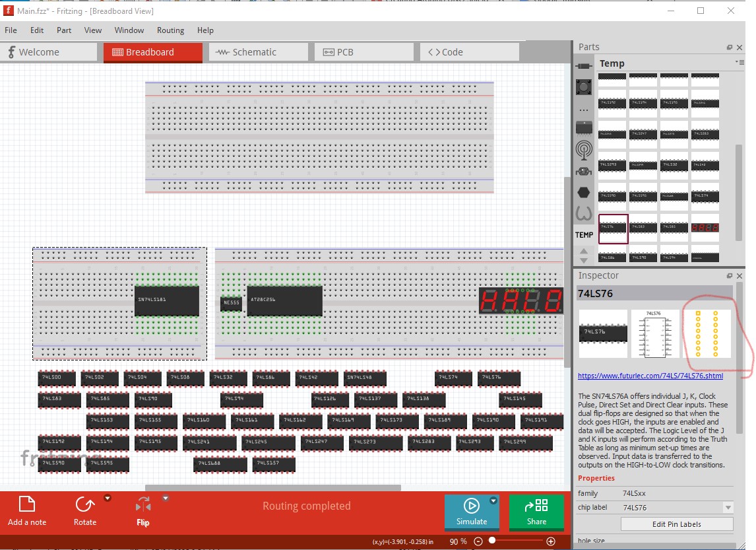756x550 pixels.
Task: Select the hexagon parts bin icon
Action: click(x=583, y=193)
